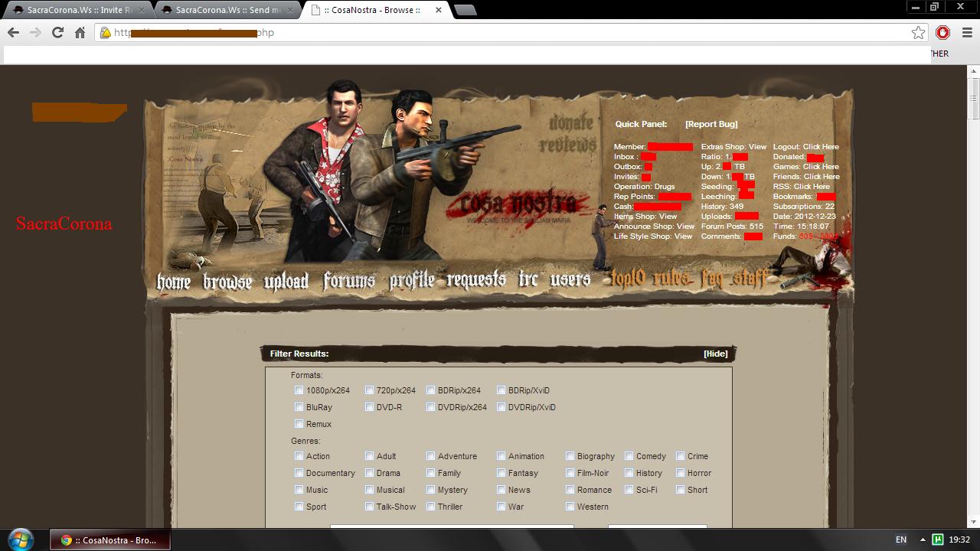Tick the Sci-Fi genre checkbox
The height and width of the screenshot is (551, 980).
point(629,490)
